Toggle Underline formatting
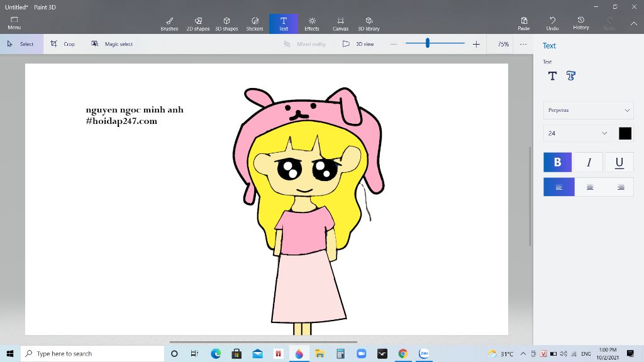Screen dimensions: 644x362 tap(619, 162)
